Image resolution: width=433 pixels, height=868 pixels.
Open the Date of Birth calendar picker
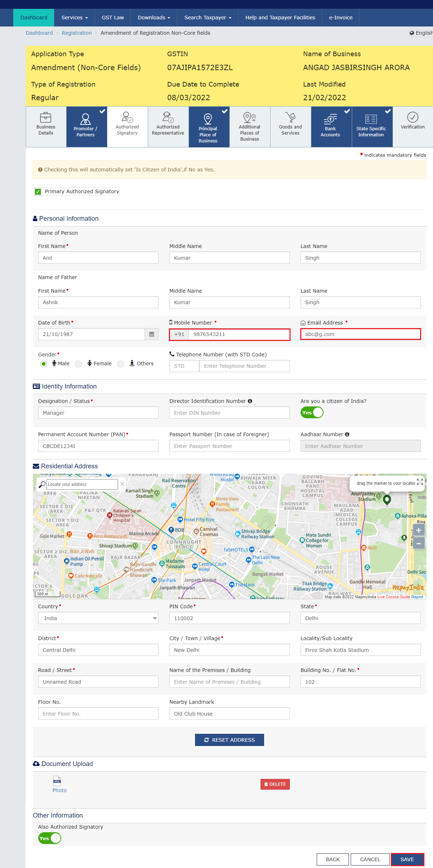pyautogui.click(x=151, y=334)
